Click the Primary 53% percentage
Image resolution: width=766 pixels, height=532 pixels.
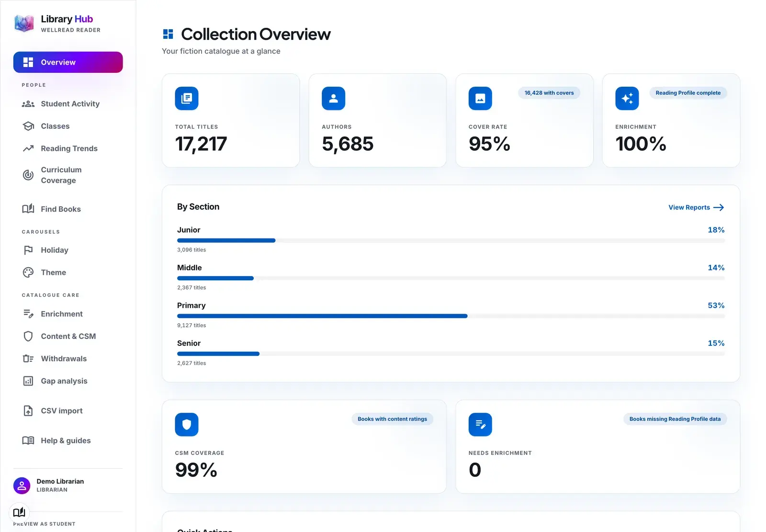(x=716, y=306)
